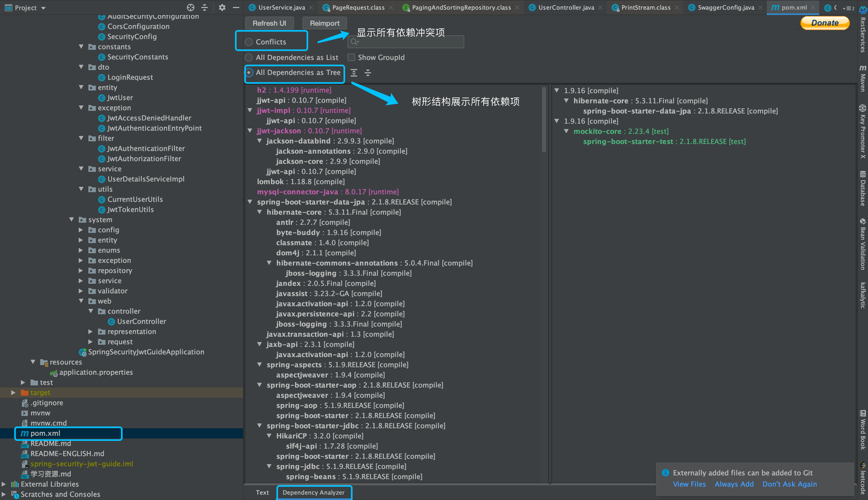Click the Reimport button
Viewport: 868px width, 500px height.
pyautogui.click(x=324, y=23)
